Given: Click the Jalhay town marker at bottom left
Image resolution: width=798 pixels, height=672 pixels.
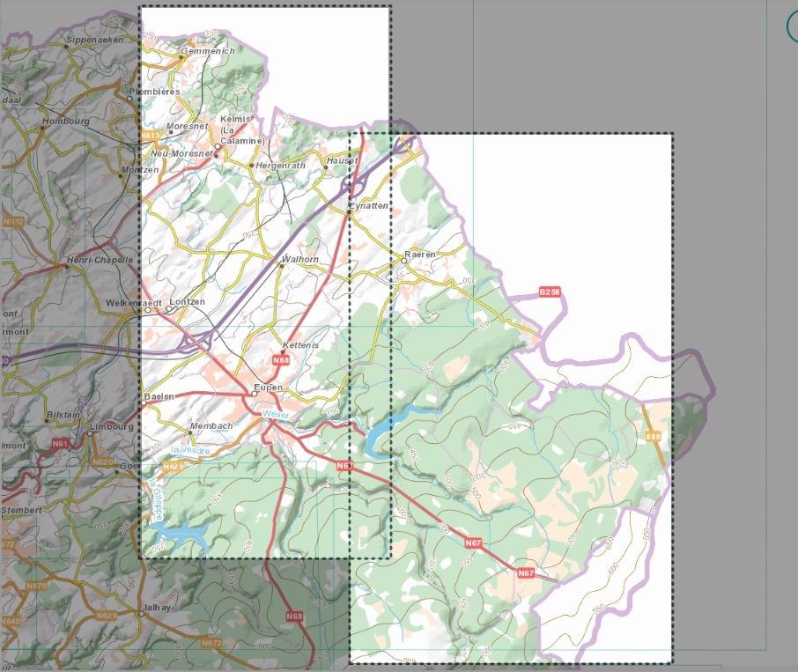Looking at the screenshot, I should coord(141,614).
